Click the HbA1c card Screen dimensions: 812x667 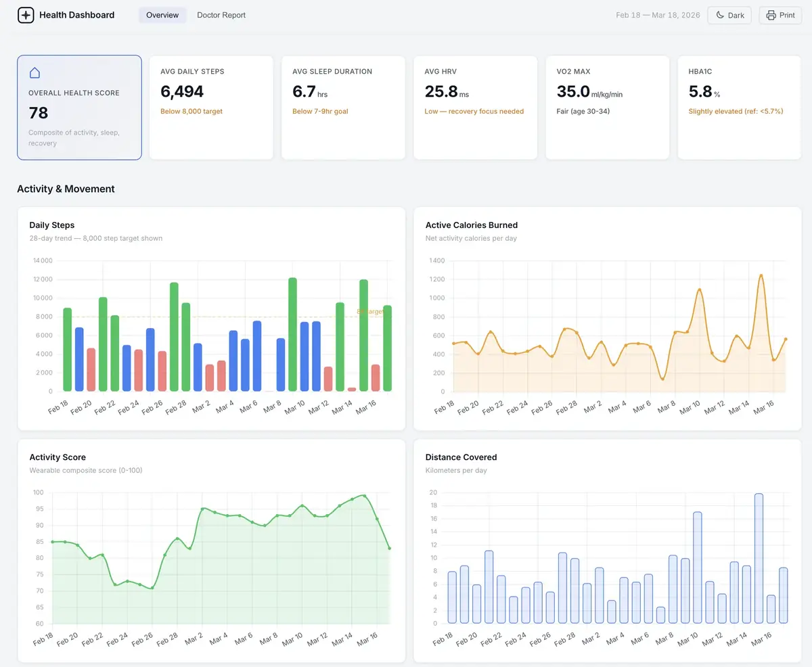[740, 108]
